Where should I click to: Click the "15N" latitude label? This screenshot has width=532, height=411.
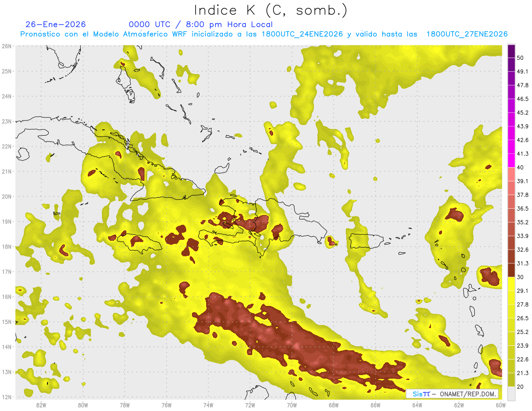tap(7, 321)
